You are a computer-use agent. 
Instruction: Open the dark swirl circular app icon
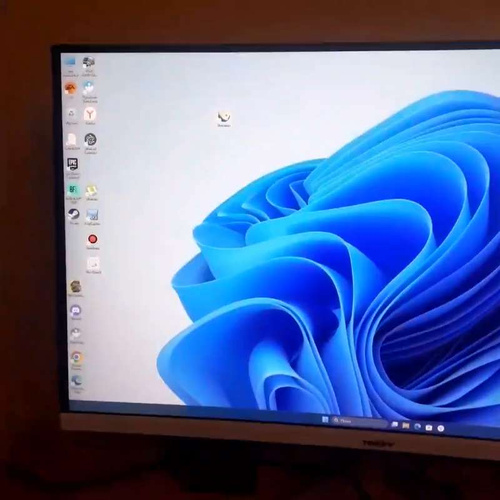tap(90, 139)
